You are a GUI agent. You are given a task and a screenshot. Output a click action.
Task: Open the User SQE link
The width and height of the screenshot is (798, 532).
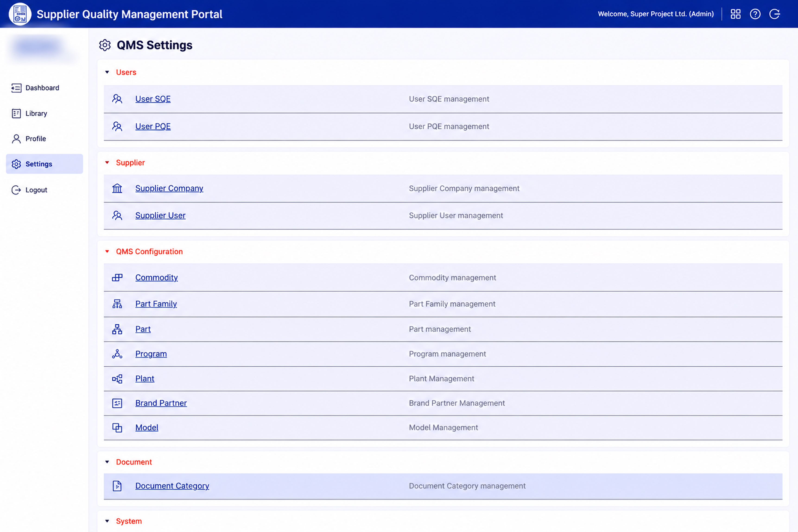[153, 99]
